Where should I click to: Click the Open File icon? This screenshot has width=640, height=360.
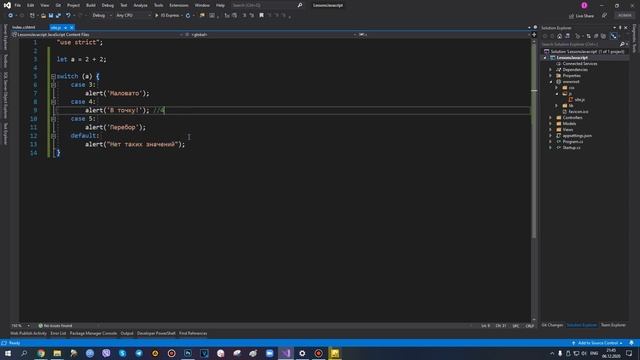(x=43, y=16)
